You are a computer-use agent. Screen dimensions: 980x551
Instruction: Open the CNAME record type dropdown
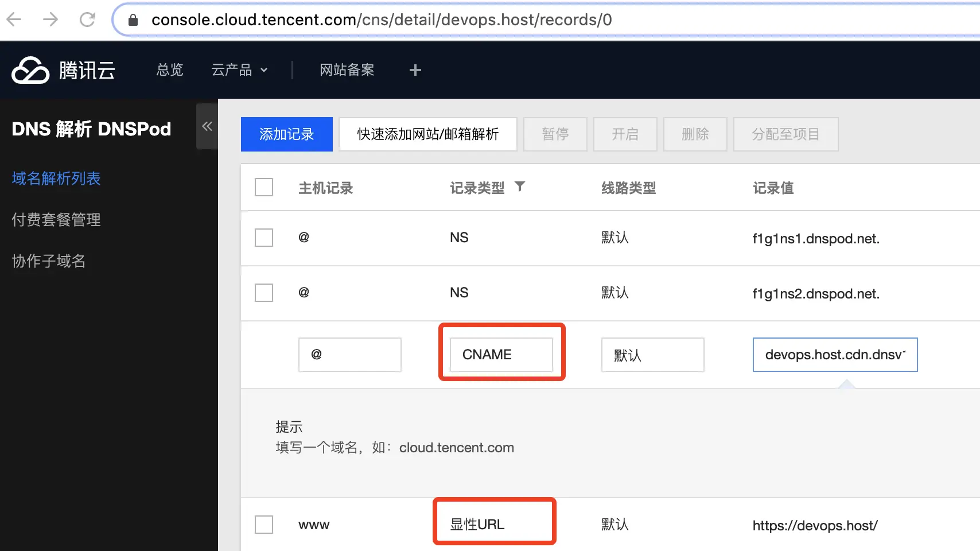point(501,354)
